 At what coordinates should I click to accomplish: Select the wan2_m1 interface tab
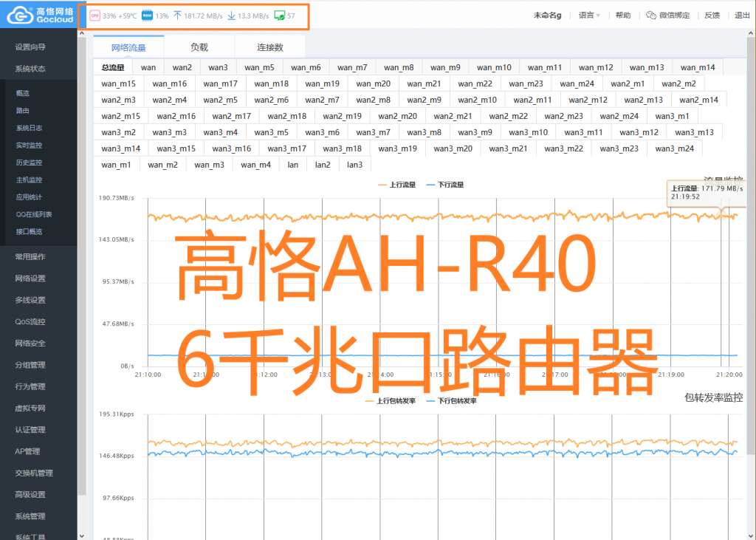coord(628,83)
